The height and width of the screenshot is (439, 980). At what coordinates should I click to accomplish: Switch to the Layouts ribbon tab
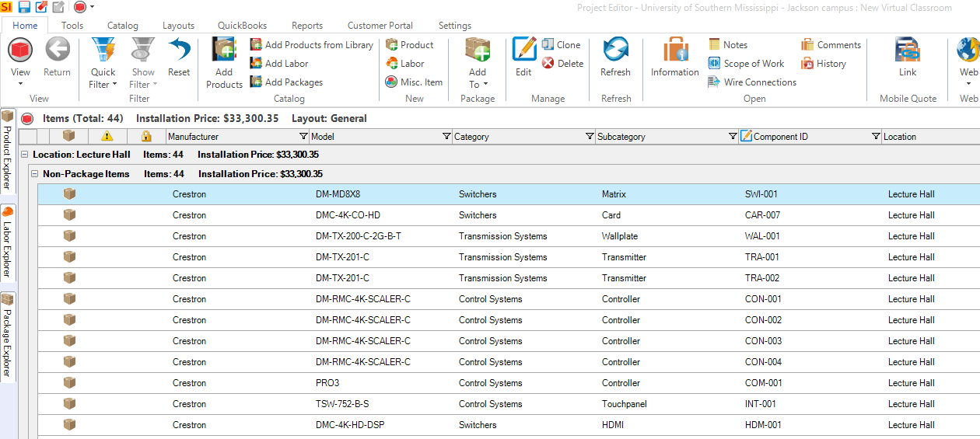[x=179, y=26]
